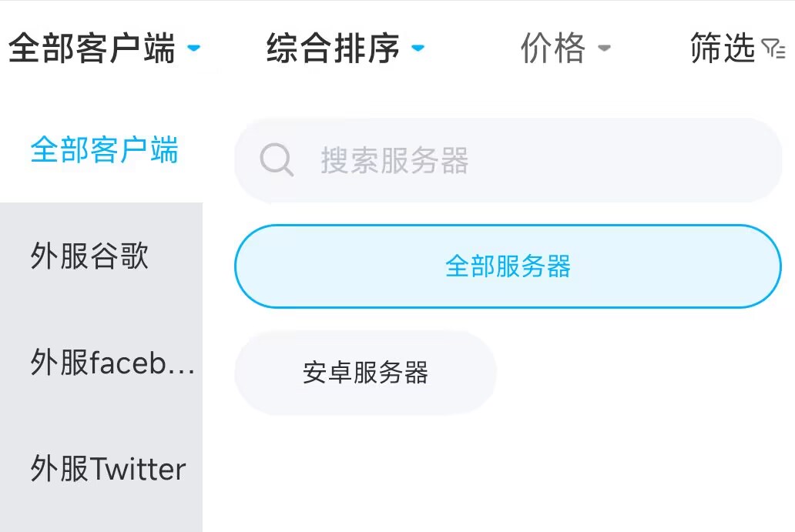
Task: Open the 综合排序 sorting label
Action: pyautogui.click(x=333, y=49)
